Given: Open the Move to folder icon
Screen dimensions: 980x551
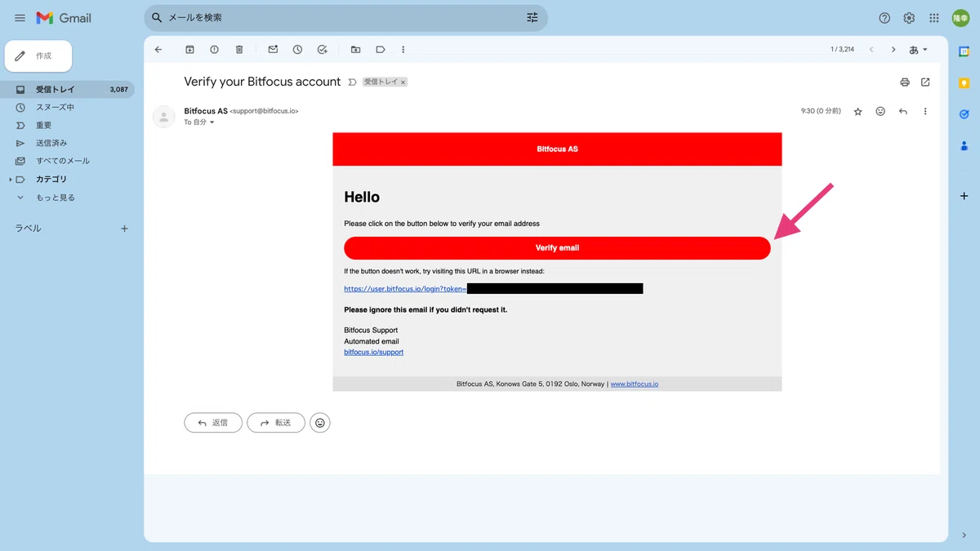Looking at the screenshot, I should pos(355,50).
